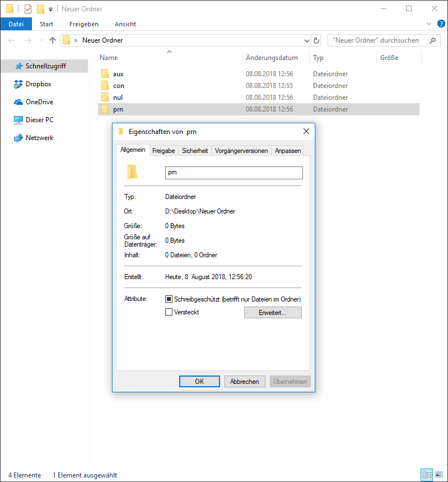Click the new folder quick access icon
The height and width of the screenshot is (482, 448).
pyautogui.click(x=40, y=9)
